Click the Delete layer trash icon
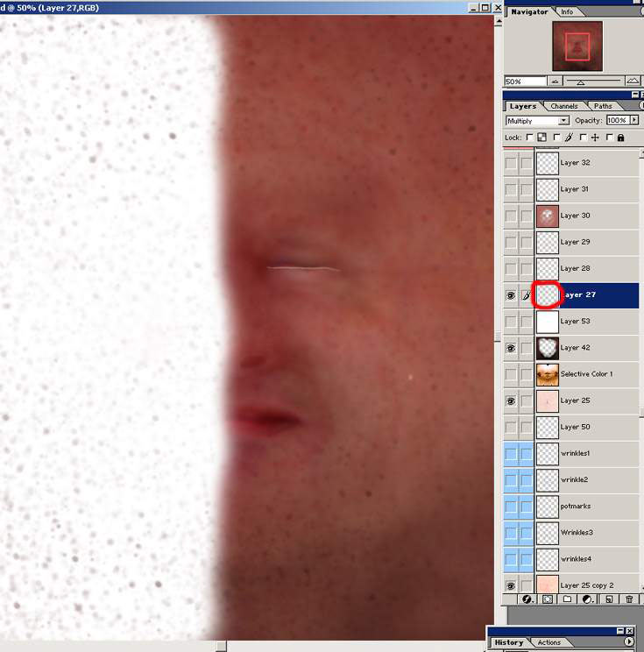The height and width of the screenshot is (652, 644). click(629, 599)
